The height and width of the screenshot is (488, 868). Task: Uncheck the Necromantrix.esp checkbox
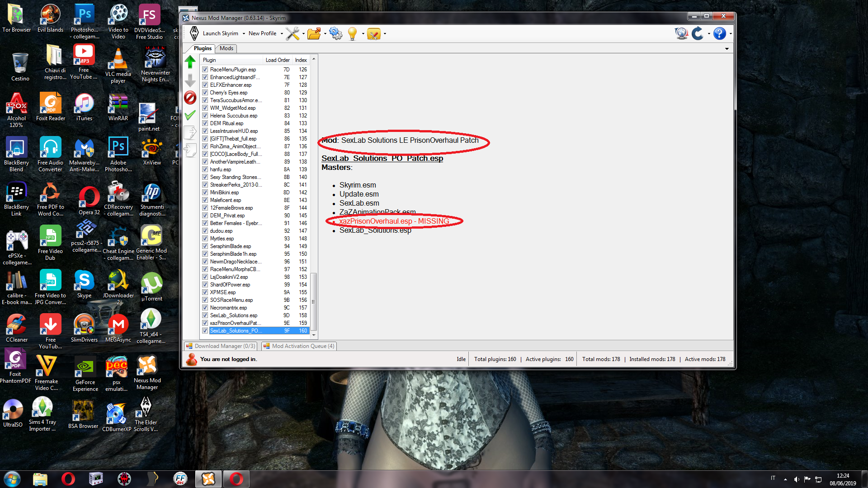[205, 308]
